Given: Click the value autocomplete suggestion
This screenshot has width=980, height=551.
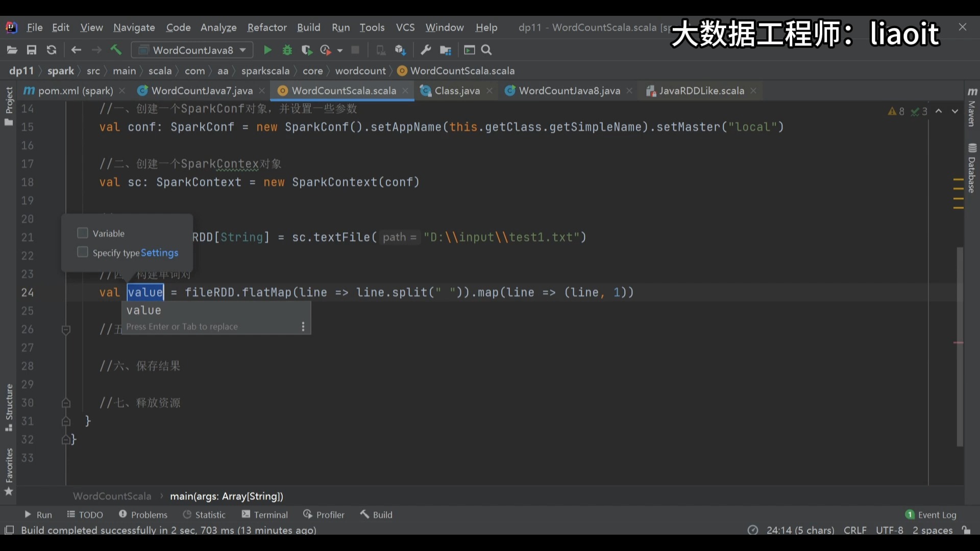Looking at the screenshot, I should click(x=143, y=310).
